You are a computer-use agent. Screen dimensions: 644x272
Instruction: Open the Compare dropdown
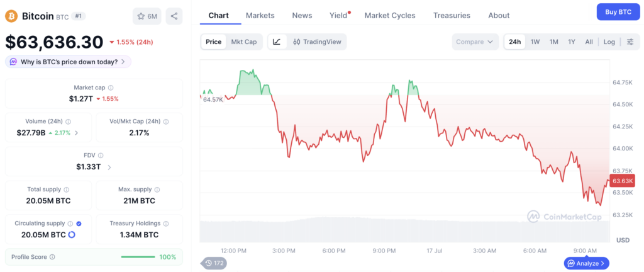[x=475, y=42]
